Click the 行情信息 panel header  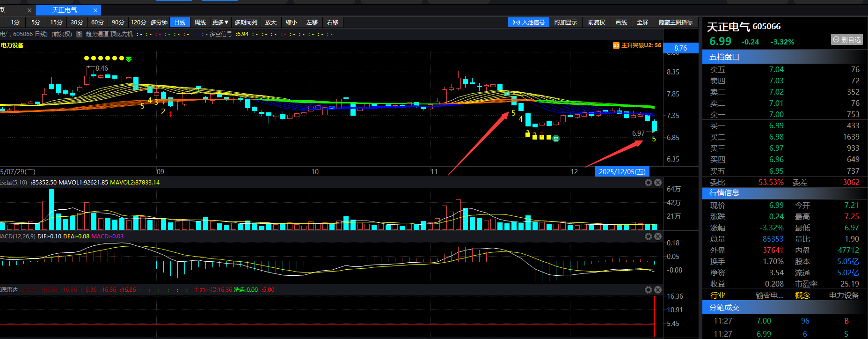tap(785, 192)
